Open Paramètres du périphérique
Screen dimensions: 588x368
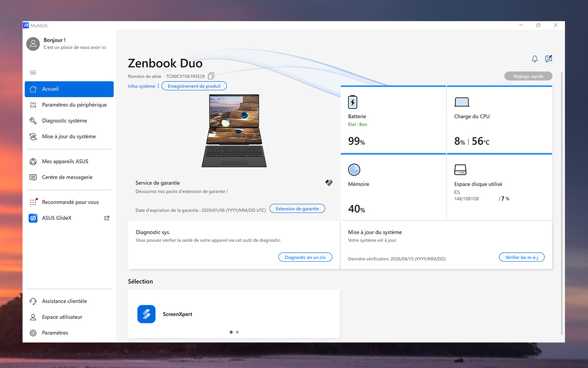(x=69, y=105)
